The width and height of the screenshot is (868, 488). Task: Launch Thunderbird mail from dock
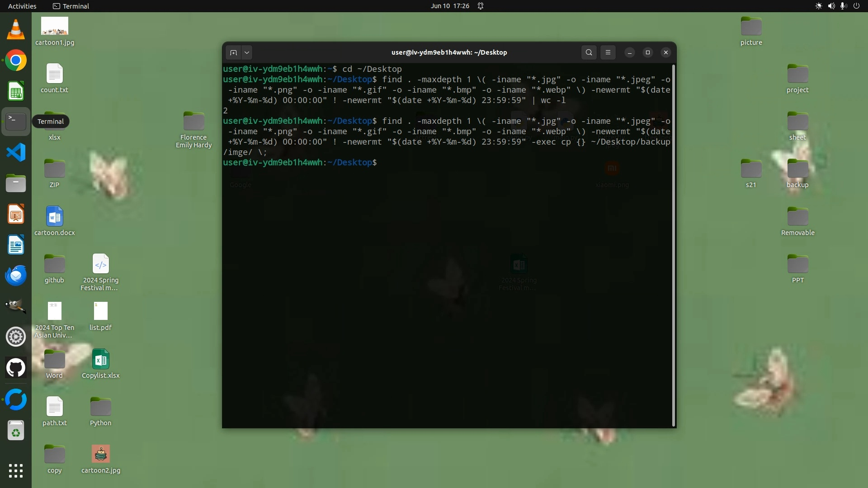coord(16,275)
